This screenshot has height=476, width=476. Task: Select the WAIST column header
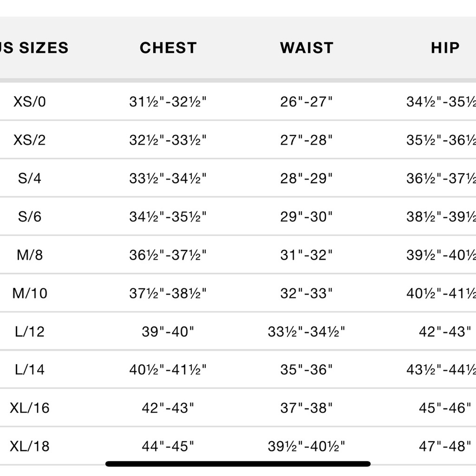click(x=307, y=48)
